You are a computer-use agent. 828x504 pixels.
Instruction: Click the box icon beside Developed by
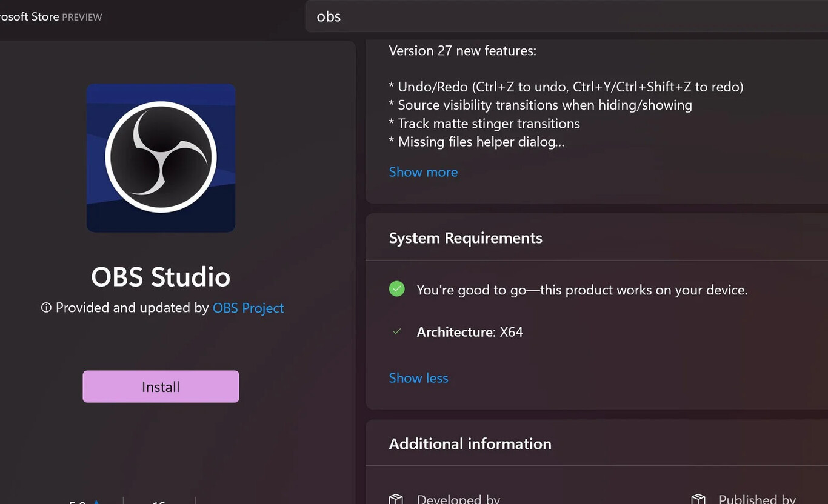click(396, 500)
